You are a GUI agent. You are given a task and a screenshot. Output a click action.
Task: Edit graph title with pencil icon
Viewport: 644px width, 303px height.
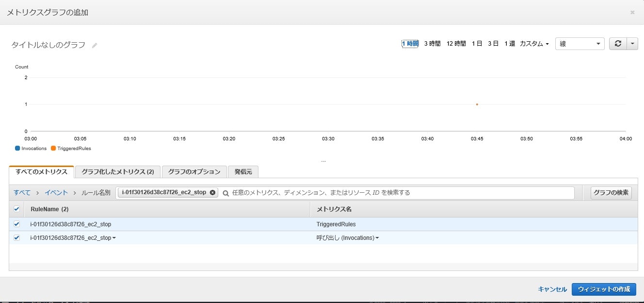pos(95,45)
